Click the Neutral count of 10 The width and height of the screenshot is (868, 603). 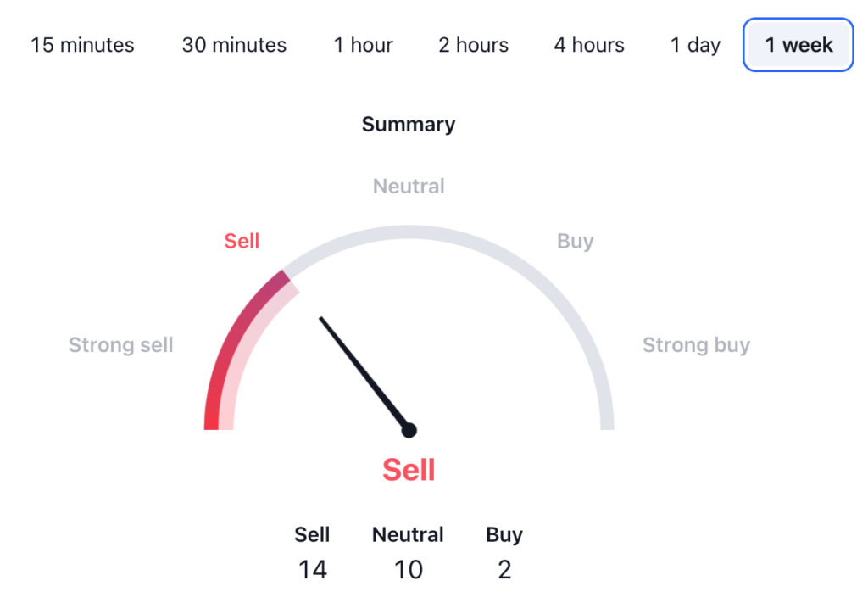coord(408,569)
